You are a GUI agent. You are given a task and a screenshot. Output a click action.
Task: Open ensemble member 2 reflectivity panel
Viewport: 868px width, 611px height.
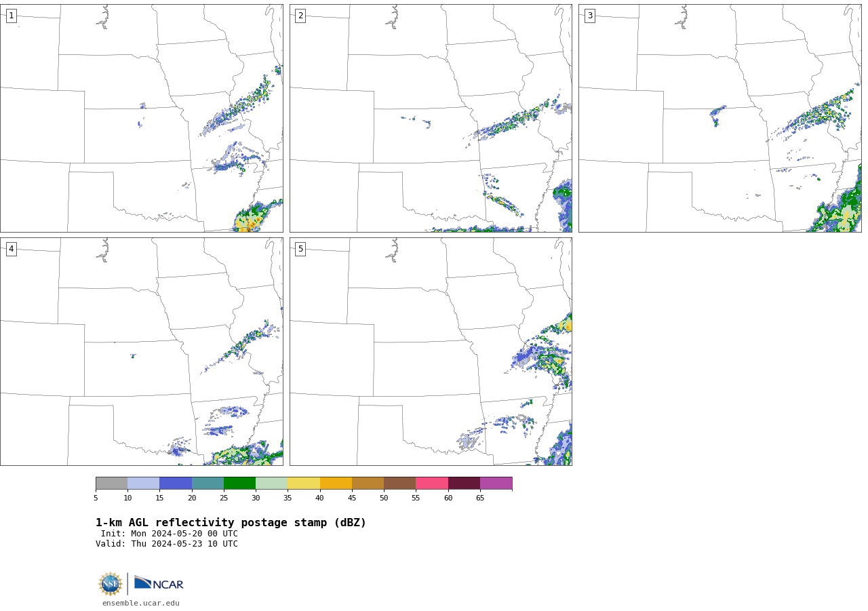tap(431, 118)
